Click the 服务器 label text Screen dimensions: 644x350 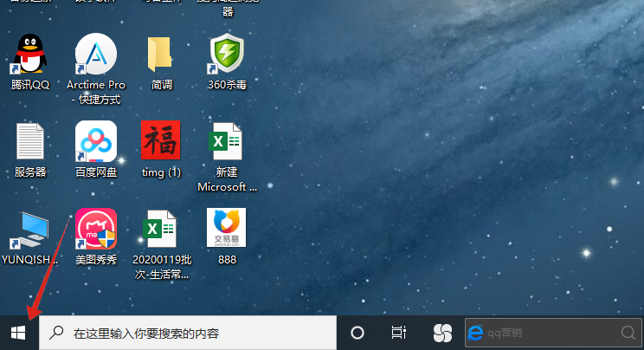[30, 172]
